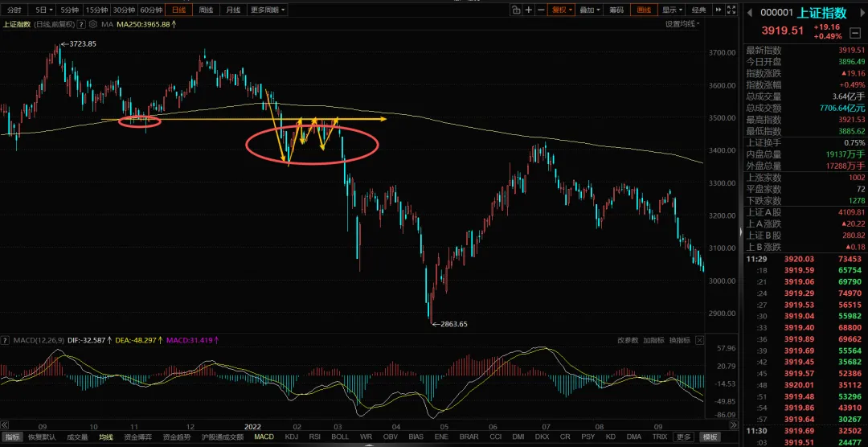868x447 pixels.
Task: Open the 复权 dropdown
Action: tap(562, 10)
